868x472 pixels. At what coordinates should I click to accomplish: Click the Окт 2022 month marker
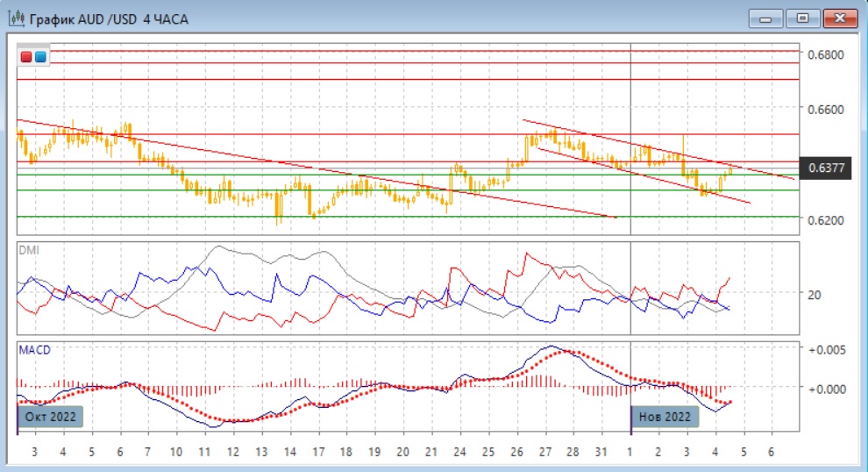(x=50, y=416)
